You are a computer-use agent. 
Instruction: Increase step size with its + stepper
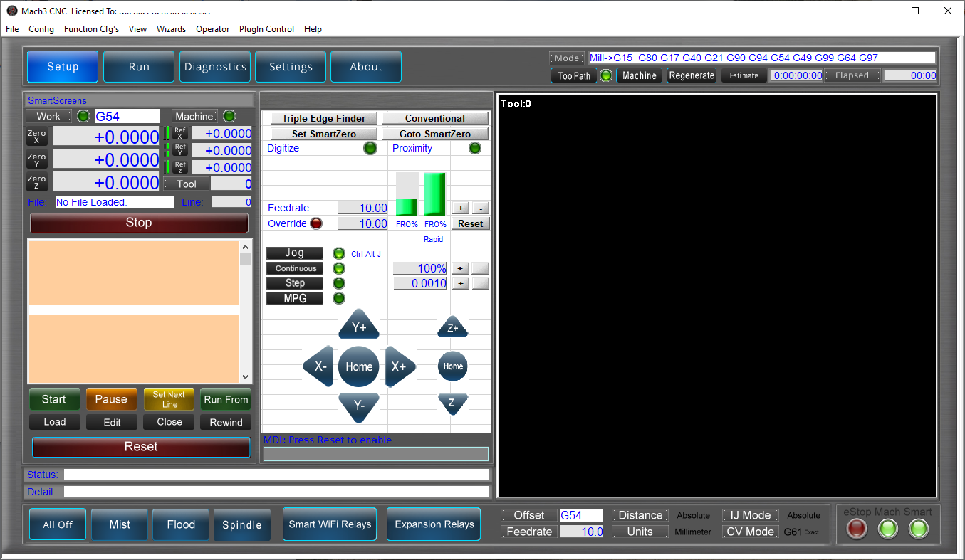pos(460,282)
